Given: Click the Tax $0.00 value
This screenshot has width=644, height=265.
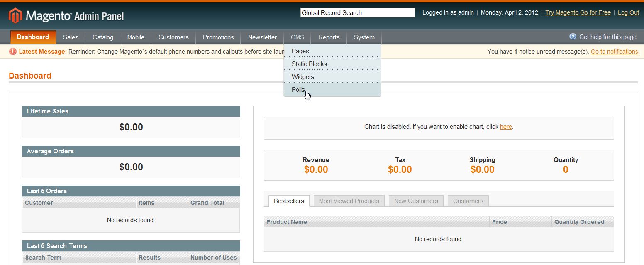Looking at the screenshot, I should 400,169.
